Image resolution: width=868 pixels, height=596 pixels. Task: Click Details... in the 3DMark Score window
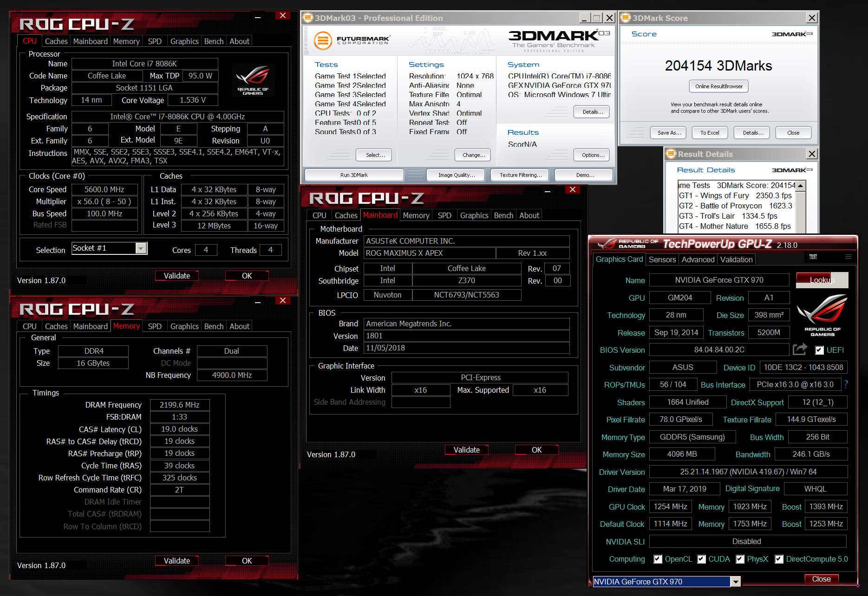pos(752,133)
